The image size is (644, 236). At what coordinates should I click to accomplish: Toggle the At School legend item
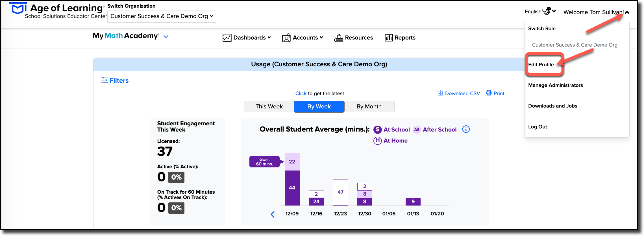(391, 130)
